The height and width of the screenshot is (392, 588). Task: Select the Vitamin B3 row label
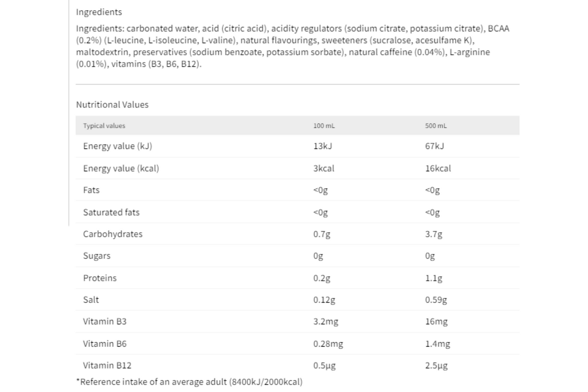coord(105,321)
